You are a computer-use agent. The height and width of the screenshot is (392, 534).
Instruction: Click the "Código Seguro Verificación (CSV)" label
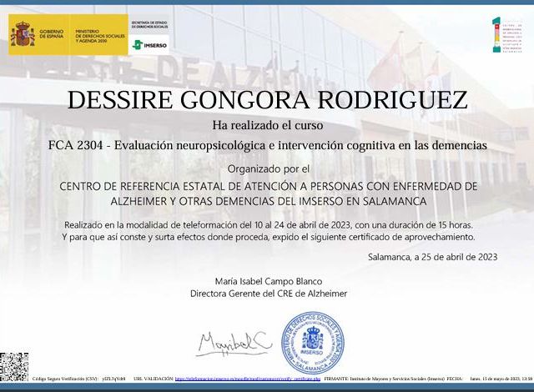click(65, 379)
